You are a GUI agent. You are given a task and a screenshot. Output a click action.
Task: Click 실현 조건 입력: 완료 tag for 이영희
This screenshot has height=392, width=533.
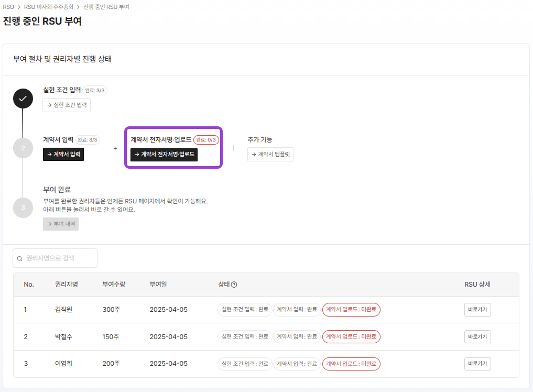(245, 364)
